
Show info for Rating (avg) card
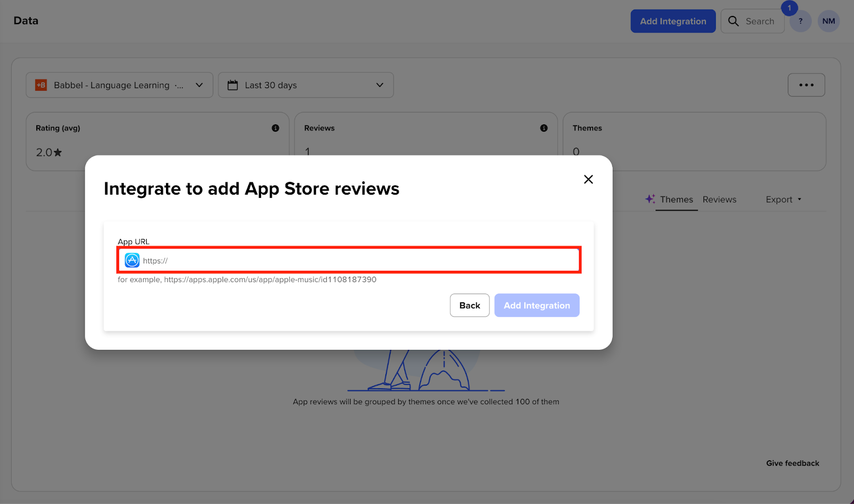coord(275,128)
